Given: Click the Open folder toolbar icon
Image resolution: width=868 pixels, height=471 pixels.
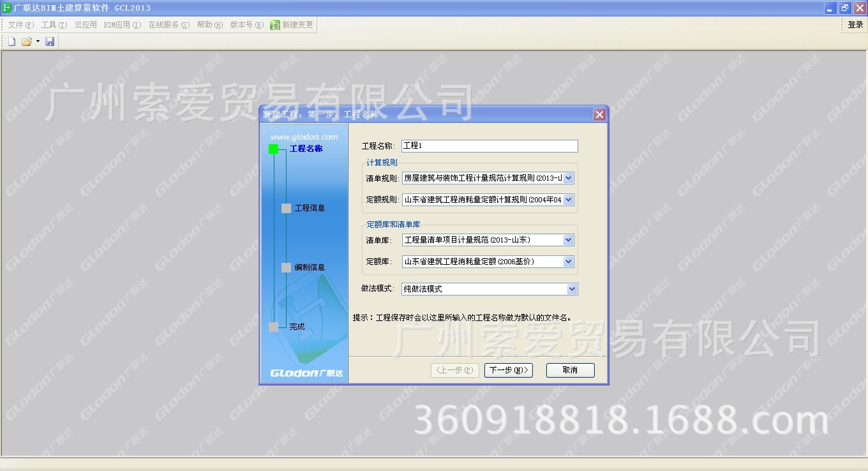Looking at the screenshot, I should click(x=27, y=41).
